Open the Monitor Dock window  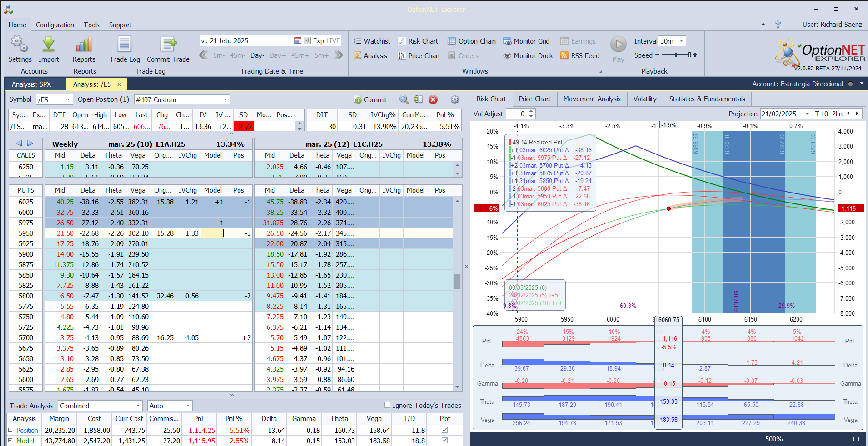528,56
